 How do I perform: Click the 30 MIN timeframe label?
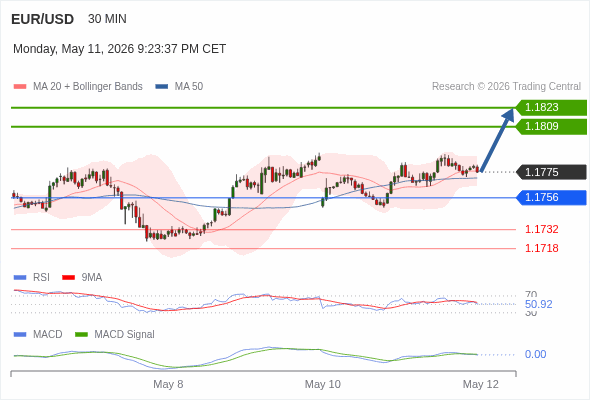(107, 19)
